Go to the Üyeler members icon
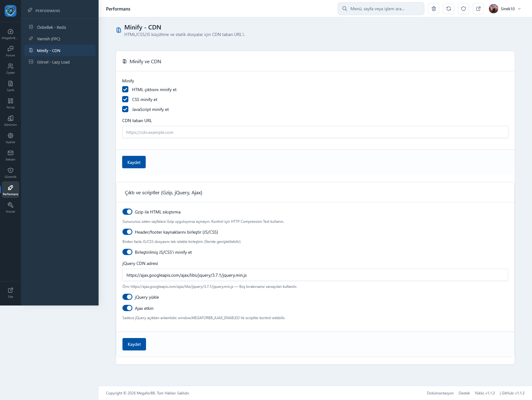 pyautogui.click(x=11, y=68)
